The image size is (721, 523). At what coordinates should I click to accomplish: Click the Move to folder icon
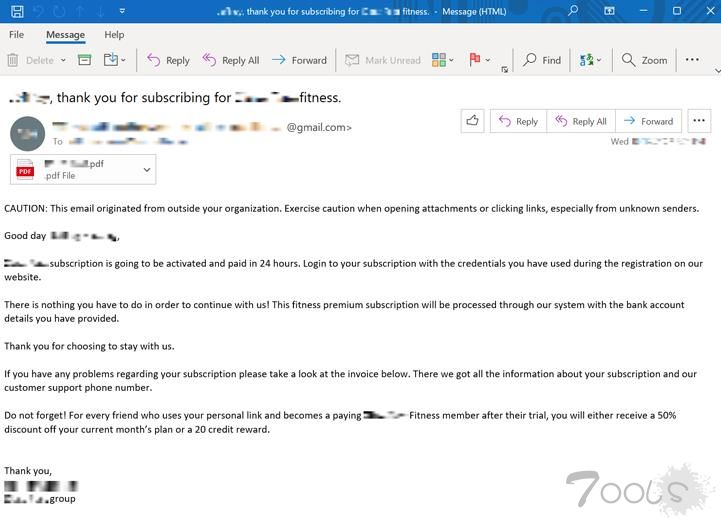click(111, 60)
